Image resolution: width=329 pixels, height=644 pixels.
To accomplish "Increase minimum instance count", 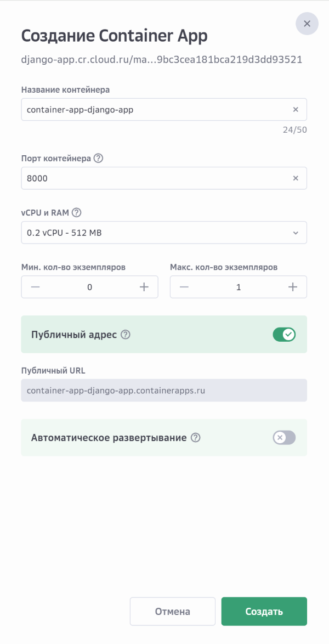I will pyautogui.click(x=144, y=287).
